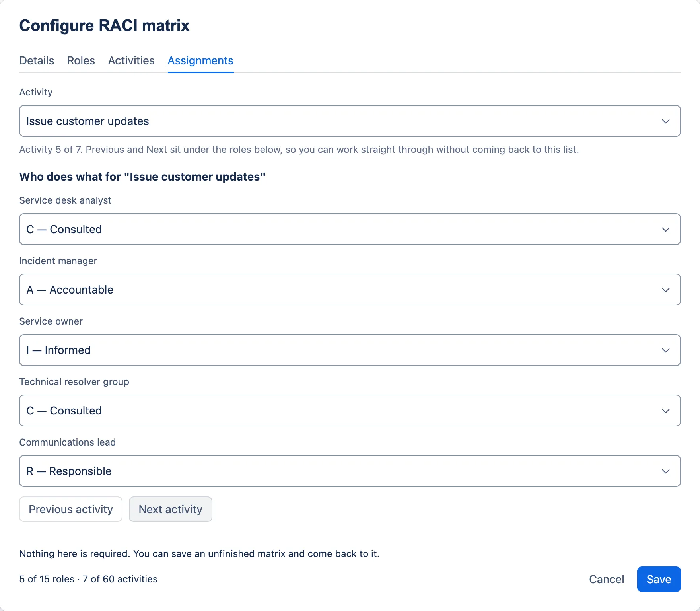This screenshot has width=700, height=611.
Task: Click the 'Incident manager' label
Action: tap(58, 261)
